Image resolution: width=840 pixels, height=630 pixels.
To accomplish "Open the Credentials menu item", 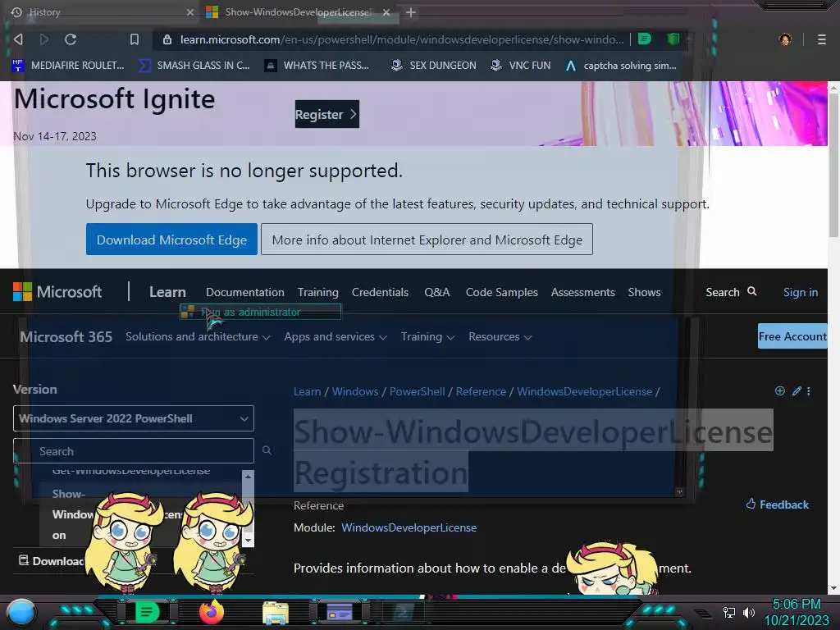I will coord(380,293).
